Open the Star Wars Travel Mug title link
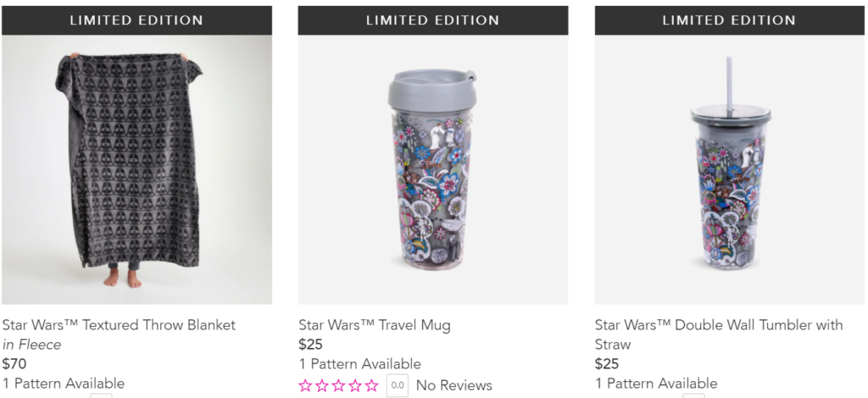Screen dimensions: 868x398 tap(375, 325)
